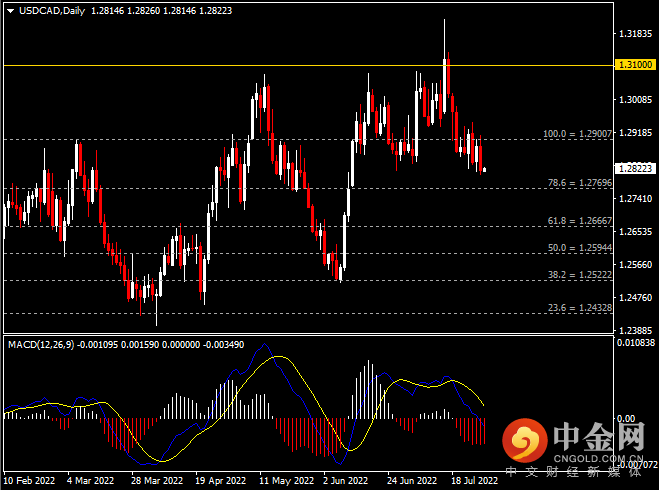Click the 24 Jun 2022 date label
This screenshot has width=659, height=490.
(412, 480)
